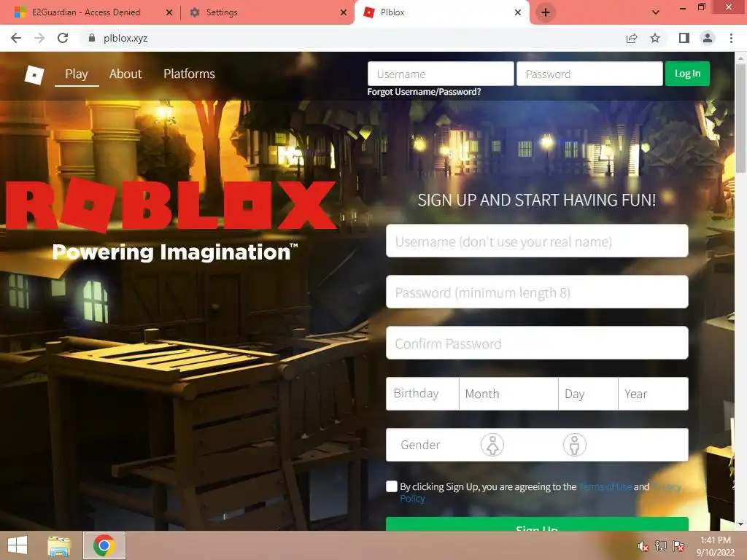Go back with the browser back arrow
This screenshot has height=560, width=747.
(16, 38)
